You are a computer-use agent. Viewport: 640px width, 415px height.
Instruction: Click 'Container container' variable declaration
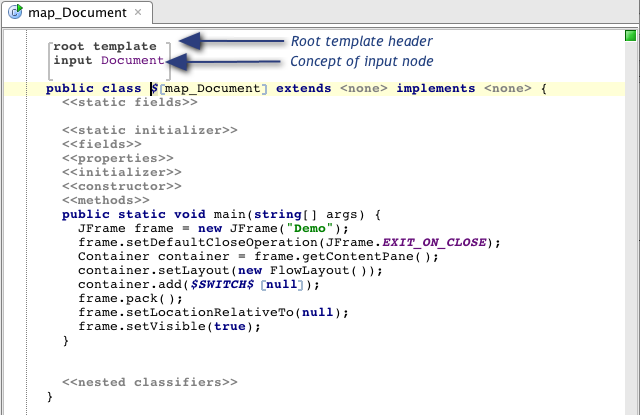point(154,256)
